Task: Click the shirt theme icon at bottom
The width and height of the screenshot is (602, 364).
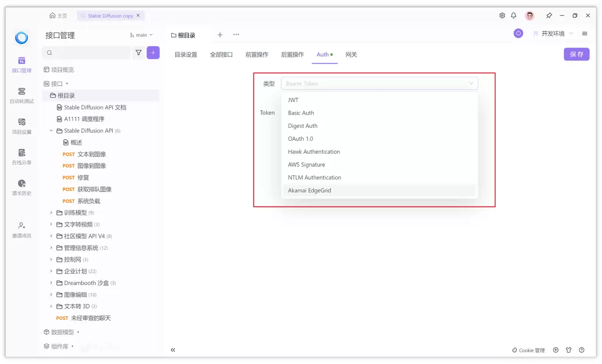Action: [x=569, y=350]
